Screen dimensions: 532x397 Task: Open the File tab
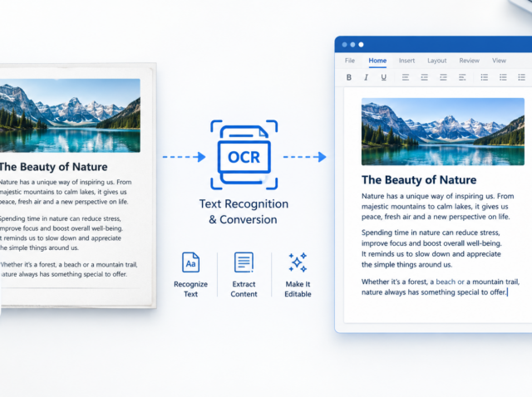pos(350,61)
